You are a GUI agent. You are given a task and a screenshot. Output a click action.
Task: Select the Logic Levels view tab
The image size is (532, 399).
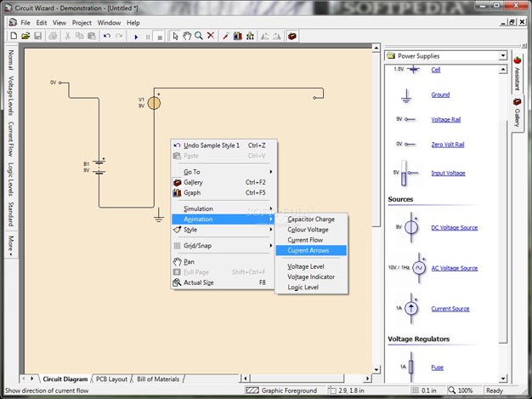(11, 179)
